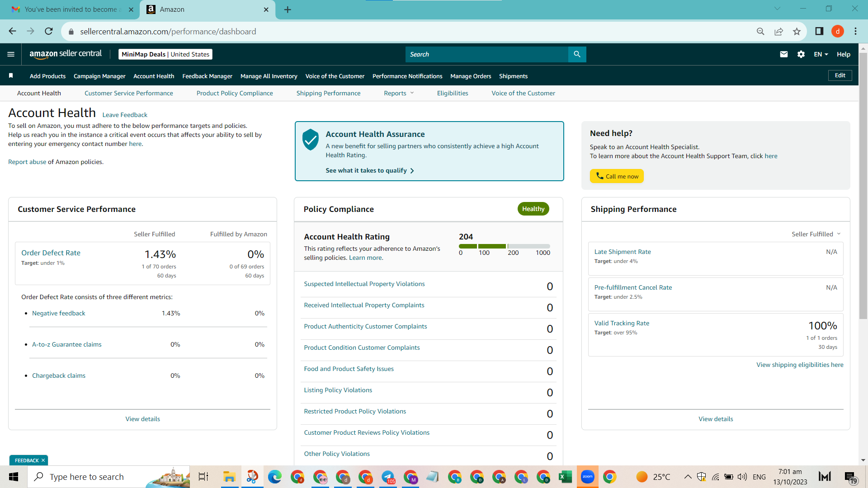
Task: Open the Task View icon
Action: (203, 477)
